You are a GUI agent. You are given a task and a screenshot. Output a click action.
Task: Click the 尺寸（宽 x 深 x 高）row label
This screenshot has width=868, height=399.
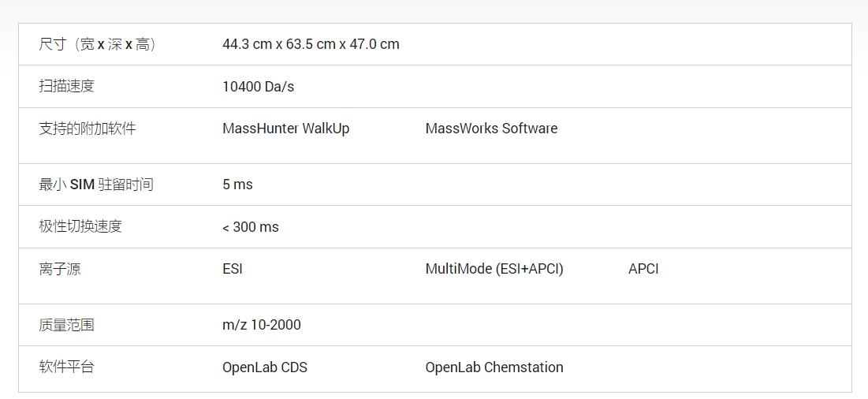(98, 44)
